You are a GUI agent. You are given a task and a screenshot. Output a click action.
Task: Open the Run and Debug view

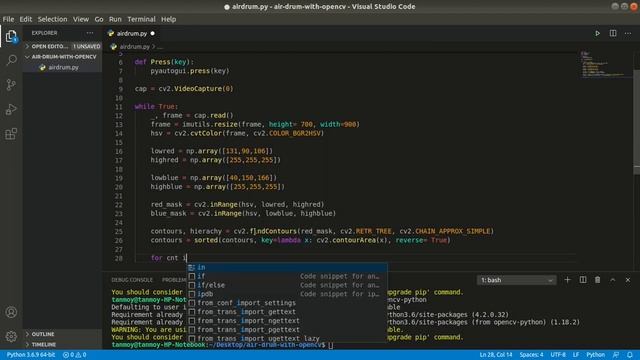(11, 109)
